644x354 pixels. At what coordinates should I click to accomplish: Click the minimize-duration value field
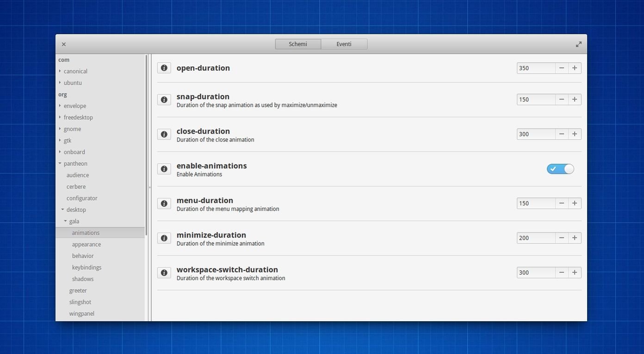[x=535, y=238]
